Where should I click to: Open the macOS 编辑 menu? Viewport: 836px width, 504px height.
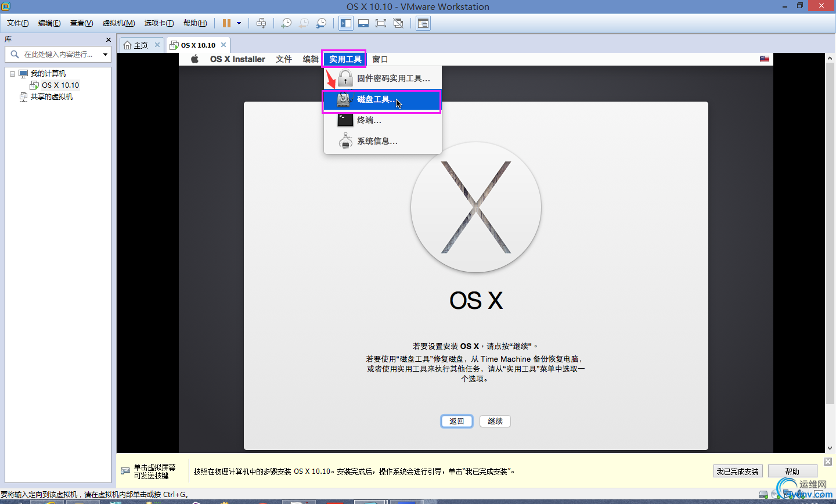(x=311, y=59)
